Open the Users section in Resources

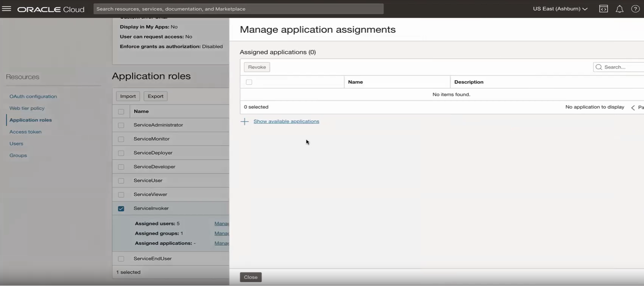click(16, 143)
